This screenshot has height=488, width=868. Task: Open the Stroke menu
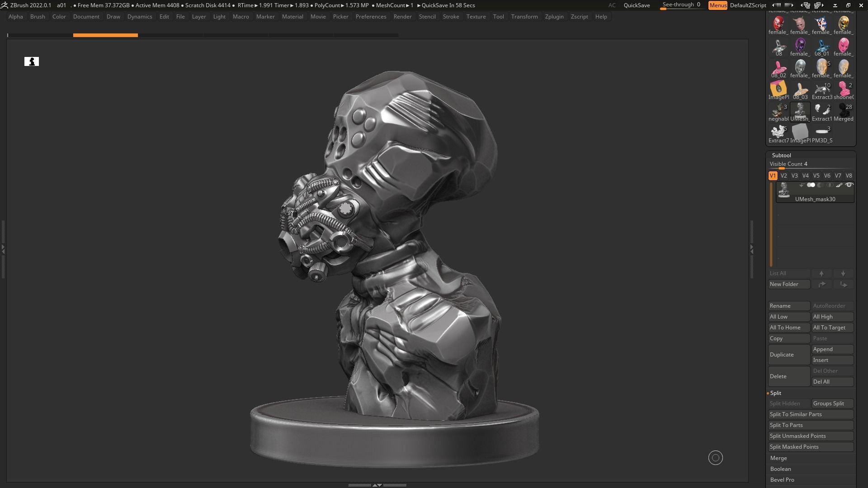pyautogui.click(x=451, y=17)
